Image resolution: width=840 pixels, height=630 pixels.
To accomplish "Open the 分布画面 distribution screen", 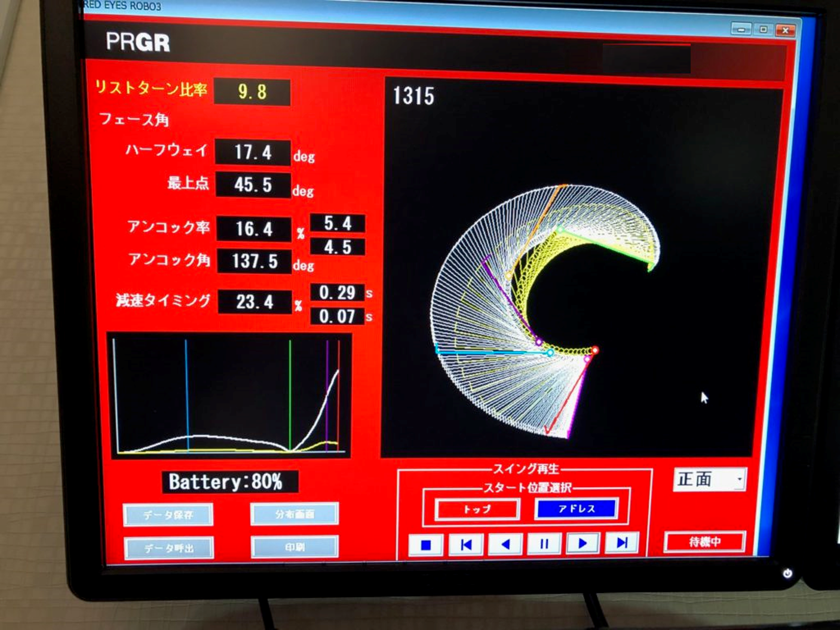I will pyautogui.click(x=295, y=514).
